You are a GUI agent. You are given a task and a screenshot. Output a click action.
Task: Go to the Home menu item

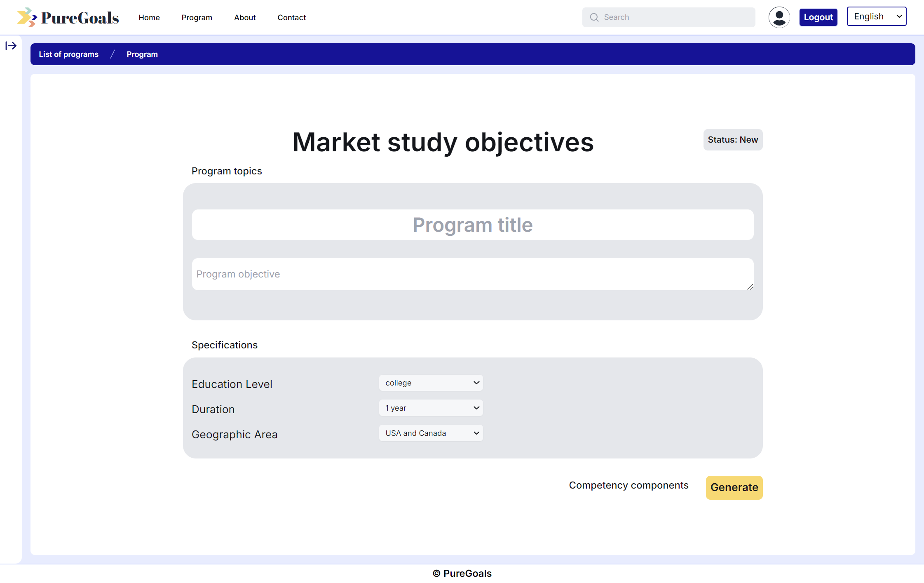tap(149, 18)
